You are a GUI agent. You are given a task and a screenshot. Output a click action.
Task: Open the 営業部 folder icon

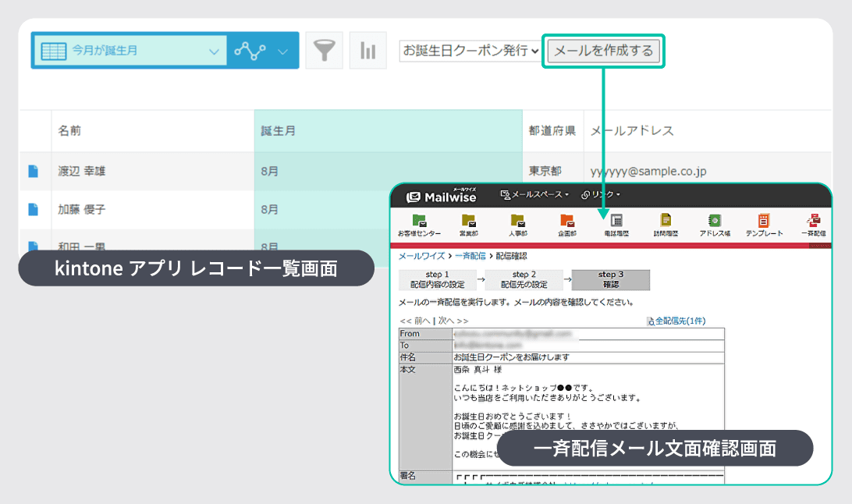coord(469,222)
